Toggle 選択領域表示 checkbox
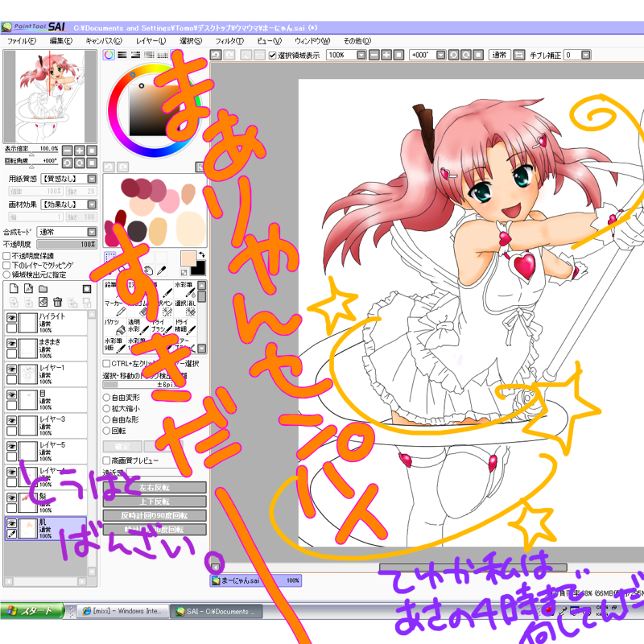The height and width of the screenshot is (644, 644). 272,55
